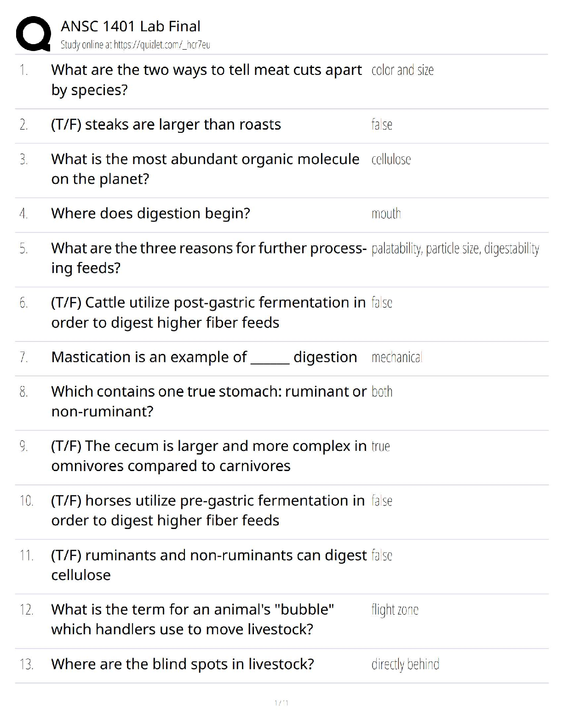The width and height of the screenshot is (563, 728).
Task: Click the ANSC 1401 Lab Final title
Action: (x=130, y=26)
